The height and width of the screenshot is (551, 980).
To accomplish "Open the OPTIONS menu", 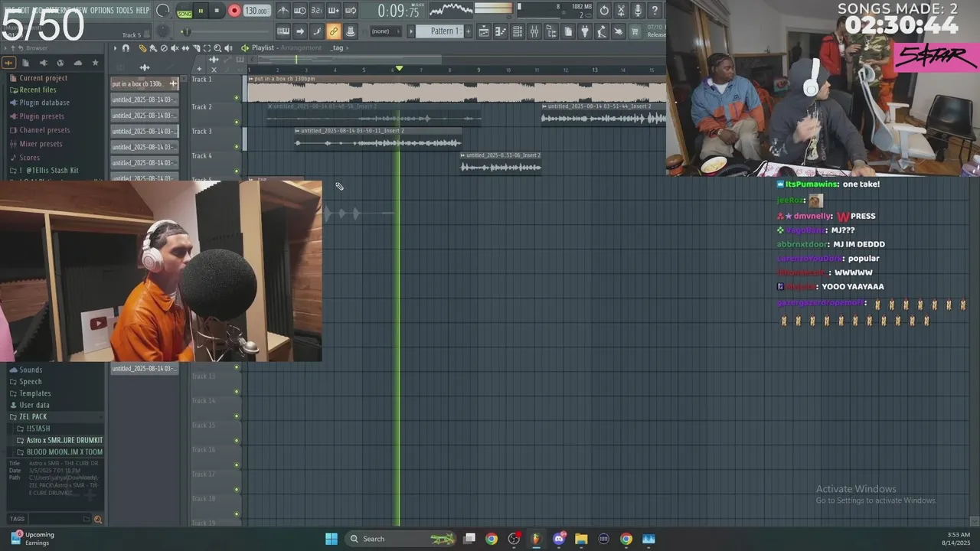I will [x=102, y=10].
